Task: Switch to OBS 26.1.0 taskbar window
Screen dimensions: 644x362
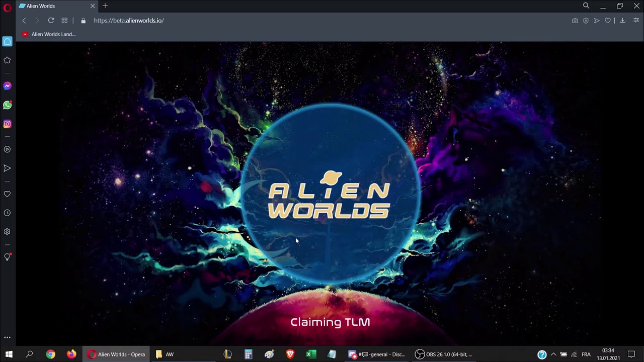Action: point(444,354)
